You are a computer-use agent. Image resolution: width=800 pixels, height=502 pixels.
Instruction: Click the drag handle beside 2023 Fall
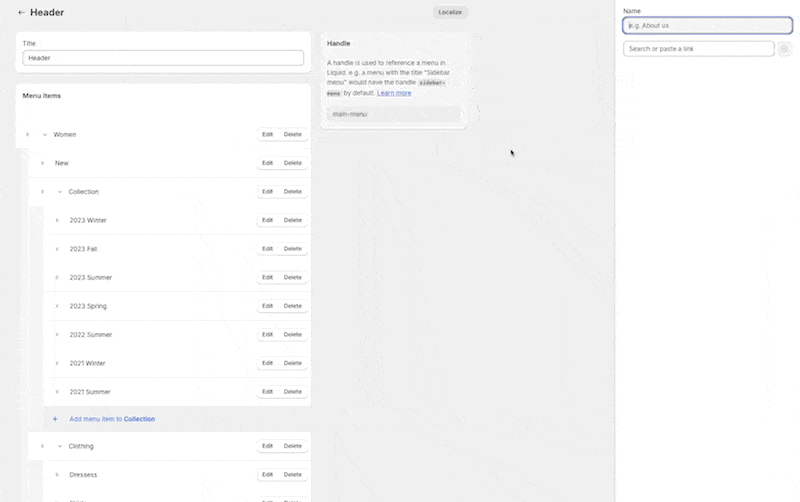(57, 249)
